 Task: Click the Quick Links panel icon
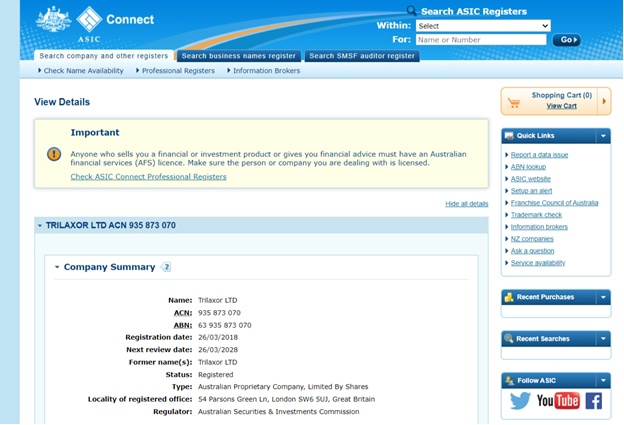point(509,136)
